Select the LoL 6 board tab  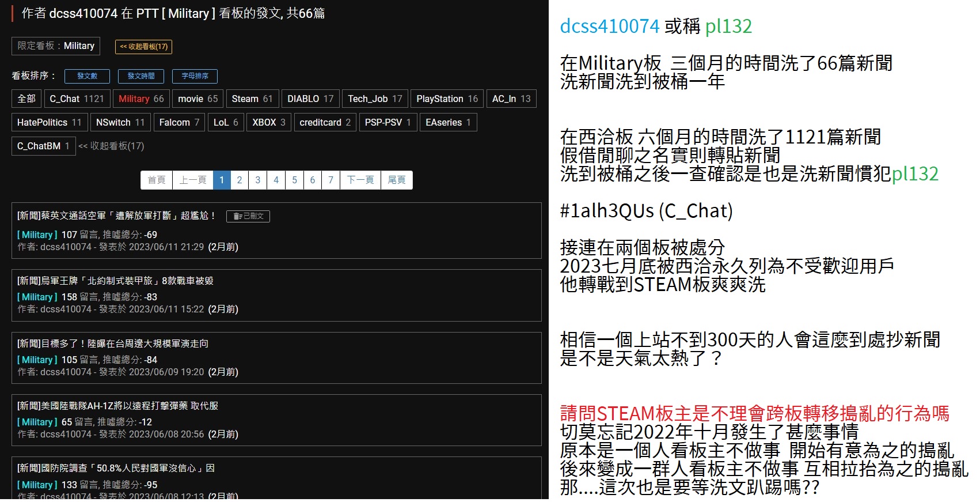point(226,122)
